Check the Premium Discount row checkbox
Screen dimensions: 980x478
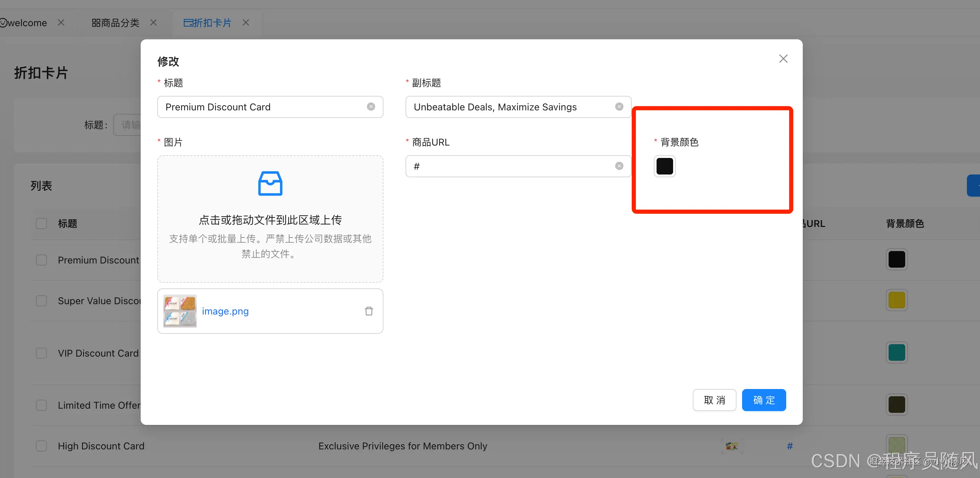coord(41,260)
